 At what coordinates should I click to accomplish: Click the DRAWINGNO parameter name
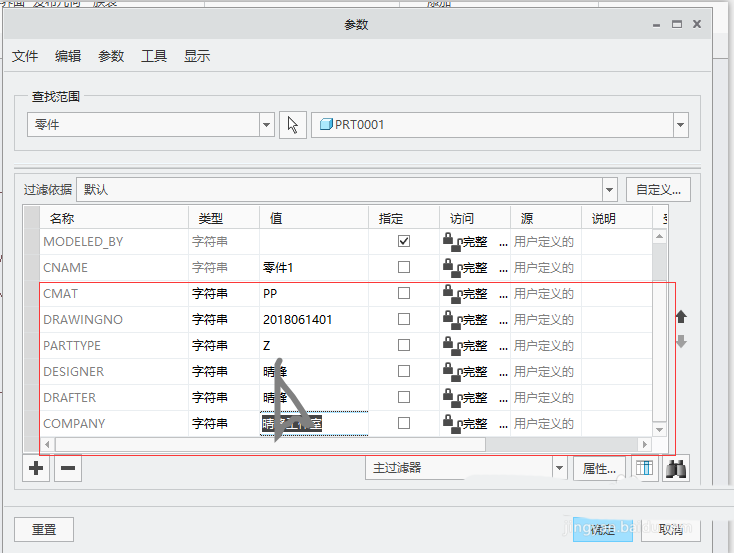point(83,319)
